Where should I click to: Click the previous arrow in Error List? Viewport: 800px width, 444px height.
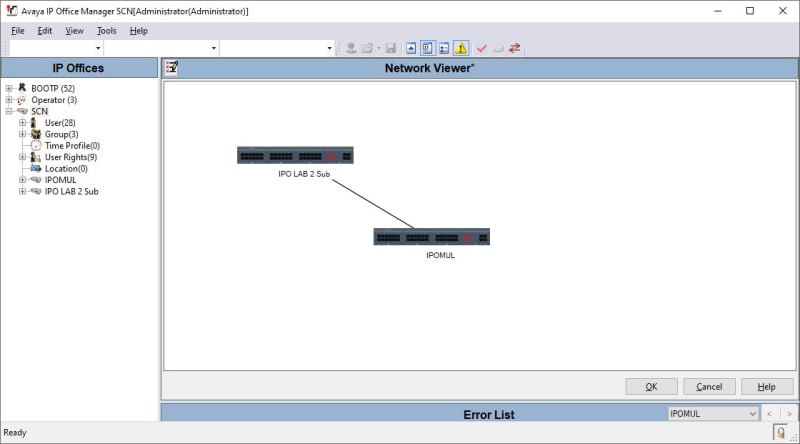769,414
